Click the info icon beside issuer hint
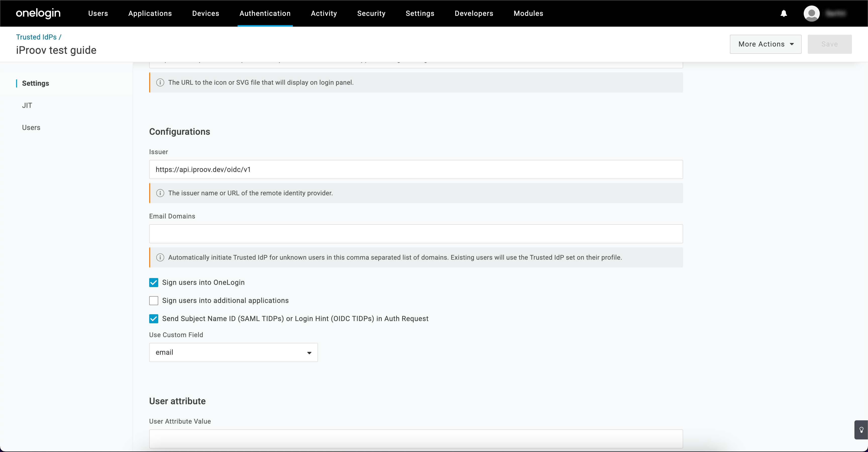Viewport: 868px width, 452px height. [x=160, y=193]
